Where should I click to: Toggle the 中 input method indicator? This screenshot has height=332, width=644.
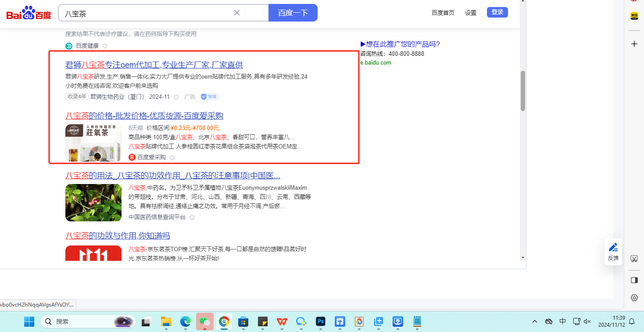click(563, 321)
